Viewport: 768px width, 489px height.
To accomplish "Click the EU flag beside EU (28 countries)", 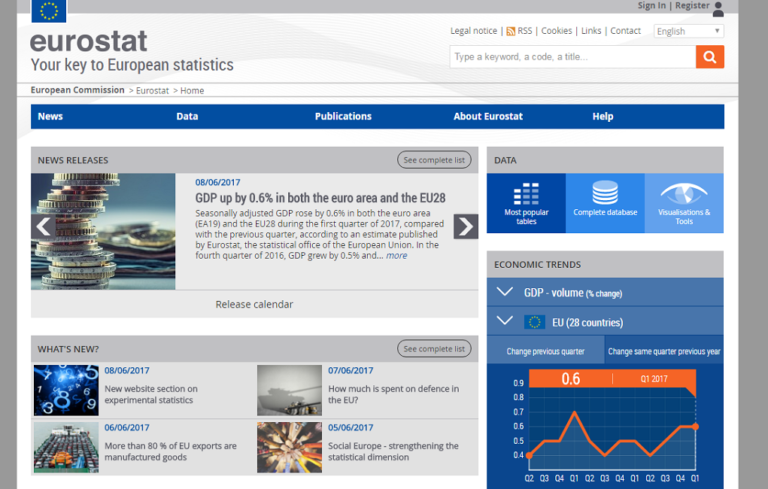I will (534, 322).
